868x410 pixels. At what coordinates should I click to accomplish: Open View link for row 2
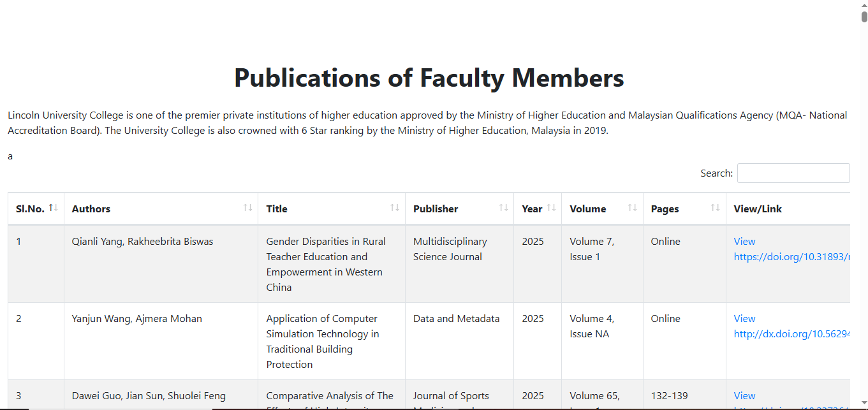pyautogui.click(x=744, y=319)
